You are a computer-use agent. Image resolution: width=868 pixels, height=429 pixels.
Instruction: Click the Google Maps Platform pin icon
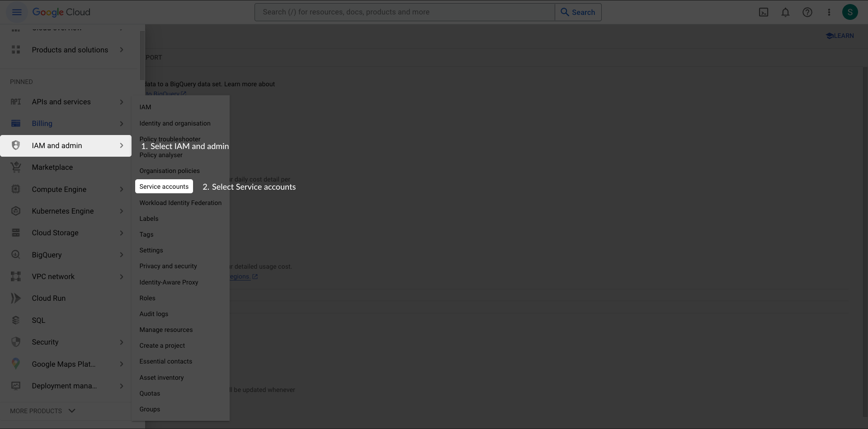pos(16,364)
